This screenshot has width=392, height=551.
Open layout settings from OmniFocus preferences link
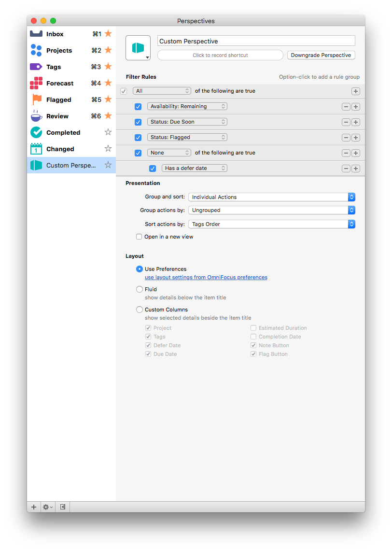[206, 277]
